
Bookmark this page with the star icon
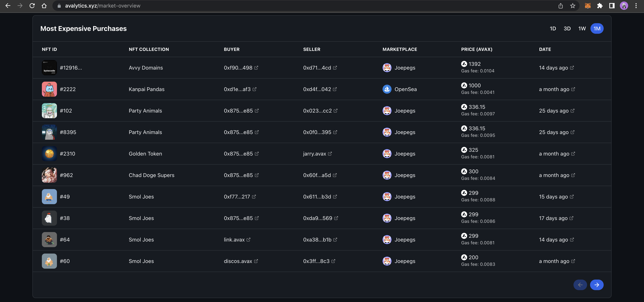[573, 6]
